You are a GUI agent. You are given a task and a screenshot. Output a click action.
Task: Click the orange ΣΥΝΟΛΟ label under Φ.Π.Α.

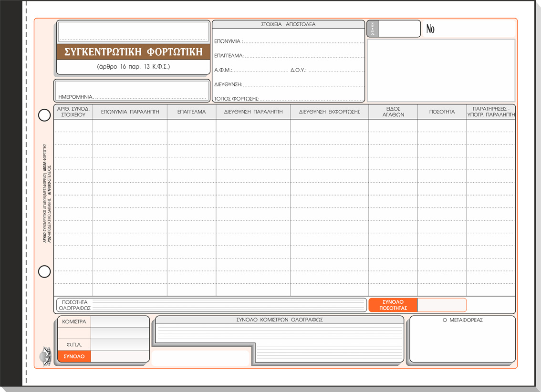coord(74,356)
